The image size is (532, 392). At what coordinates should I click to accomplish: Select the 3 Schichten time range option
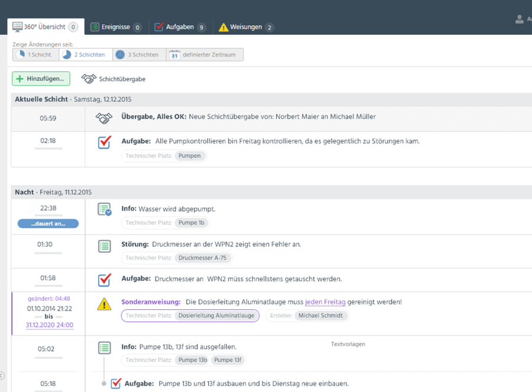click(x=137, y=55)
